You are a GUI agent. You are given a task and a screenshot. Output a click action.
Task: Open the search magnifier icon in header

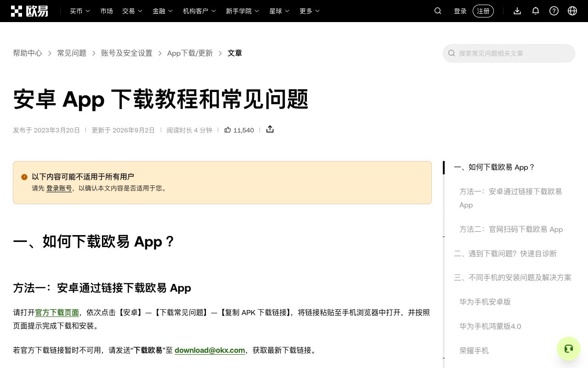pos(438,11)
